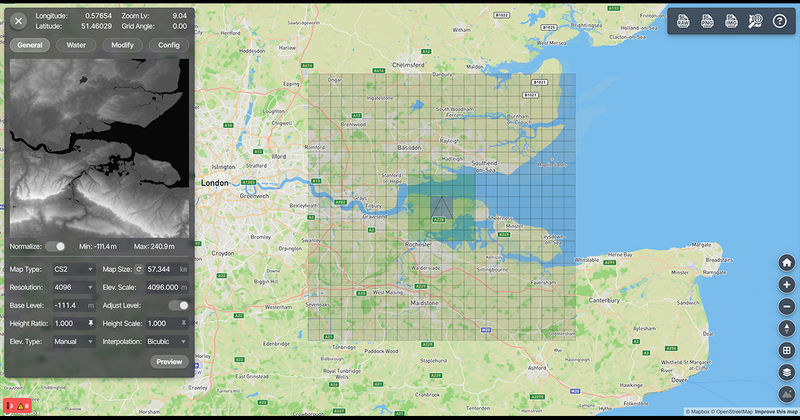Disable the Adjust Level switch
Screen dimensions: 800x420
tap(179, 305)
